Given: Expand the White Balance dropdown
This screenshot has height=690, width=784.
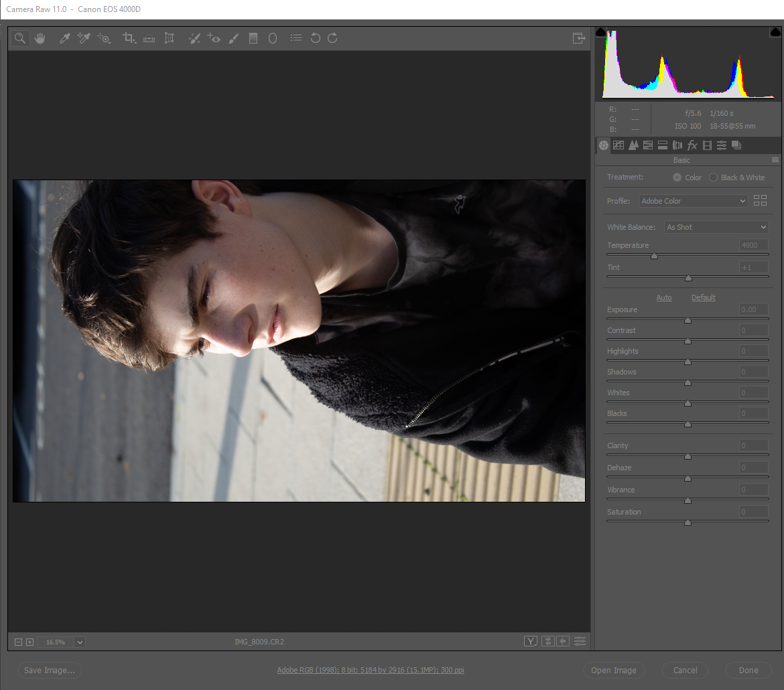Looking at the screenshot, I should [x=716, y=227].
